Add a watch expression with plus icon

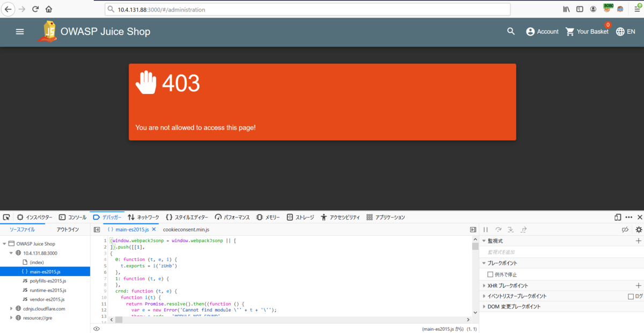coord(639,241)
